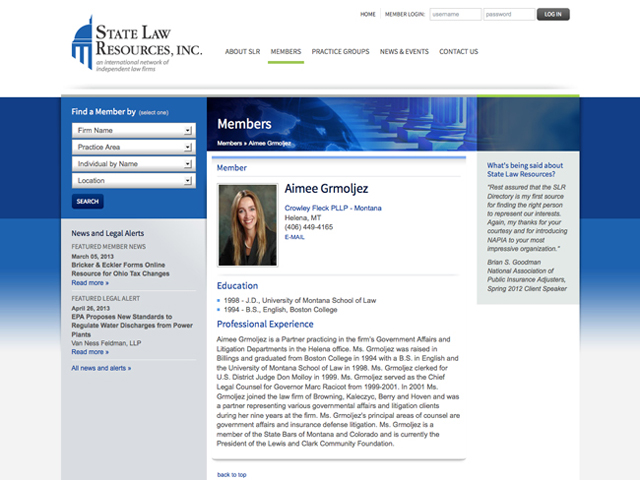Select the phone number (406) 449-4165
Screen dimensions: 640x480
coord(309,227)
